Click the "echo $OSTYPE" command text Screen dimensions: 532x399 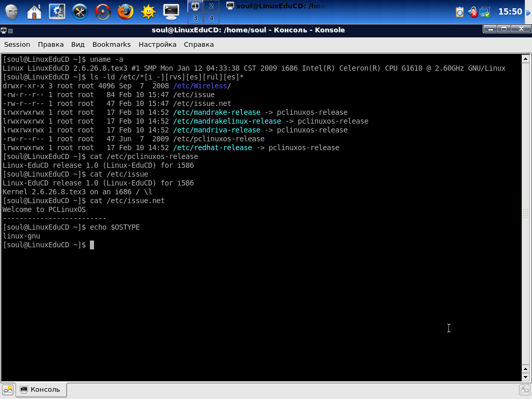point(115,227)
